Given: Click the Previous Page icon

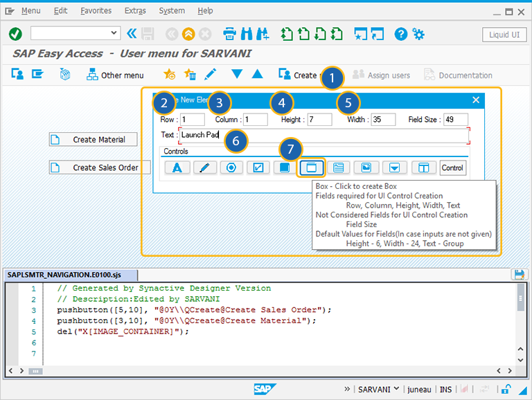Looking at the screenshot, I should coord(303,34).
